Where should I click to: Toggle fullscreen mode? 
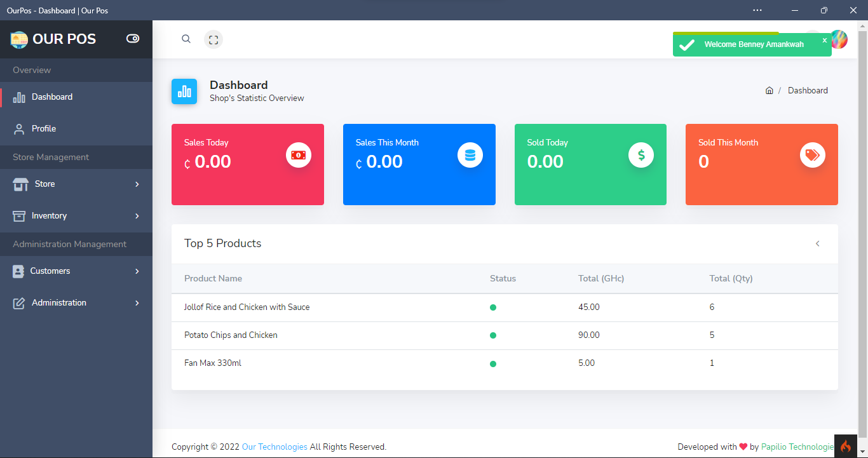(x=214, y=39)
